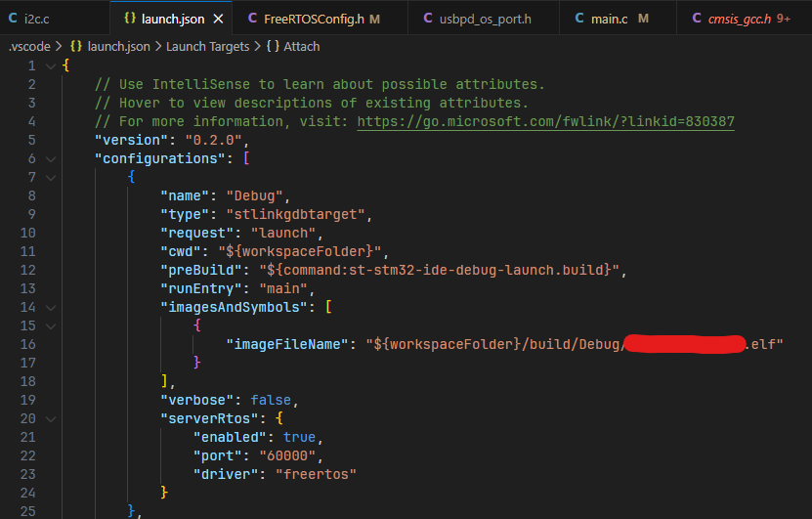This screenshot has width=812, height=519.
Task: Open the cmsis_gcc.h tab
Action: tap(744, 19)
